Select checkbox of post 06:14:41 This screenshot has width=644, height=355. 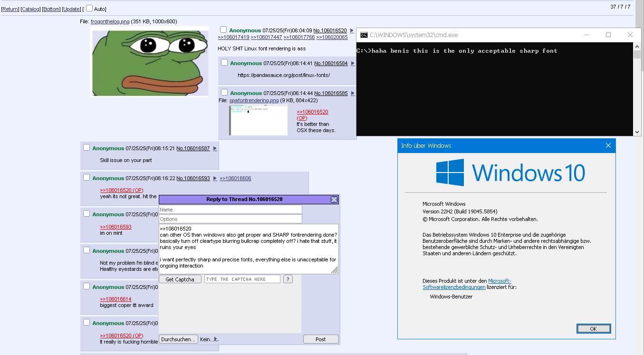tap(224, 62)
